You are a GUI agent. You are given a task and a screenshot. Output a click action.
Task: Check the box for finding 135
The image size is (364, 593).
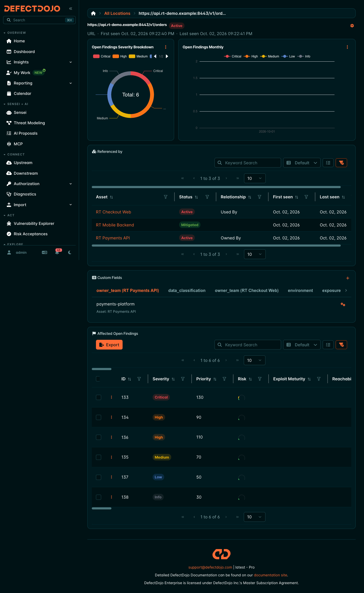99,457
